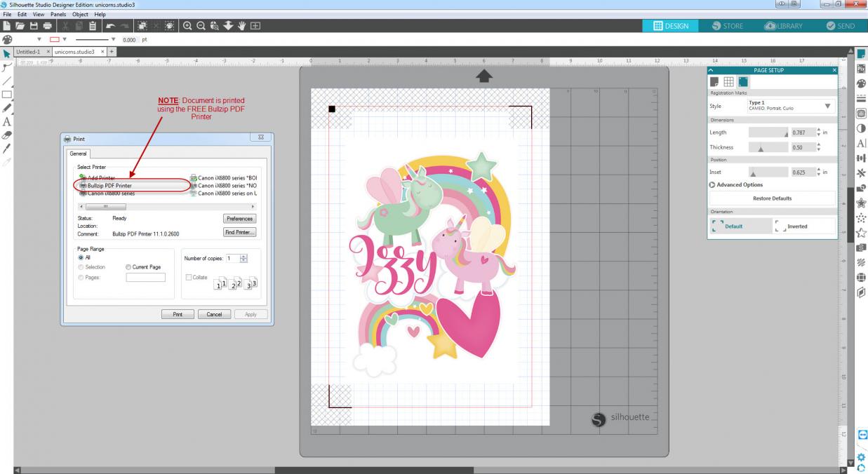
Task: Open the File menu
Action: [7, 14]
